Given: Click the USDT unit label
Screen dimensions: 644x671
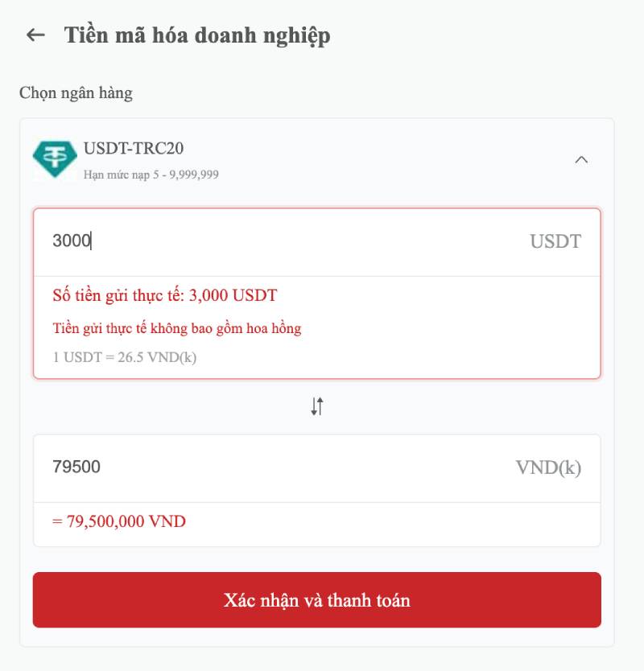Looking at the screenshot, I should 555,241.
